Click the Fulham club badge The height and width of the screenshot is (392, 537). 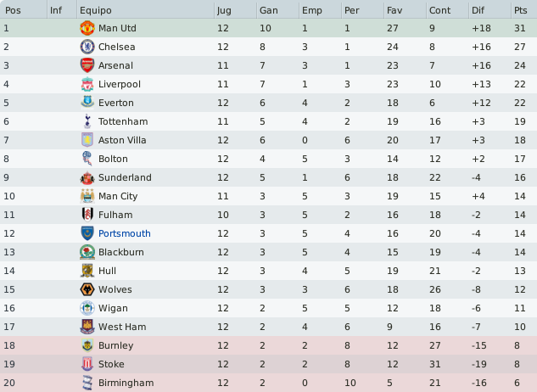[87, 215]
